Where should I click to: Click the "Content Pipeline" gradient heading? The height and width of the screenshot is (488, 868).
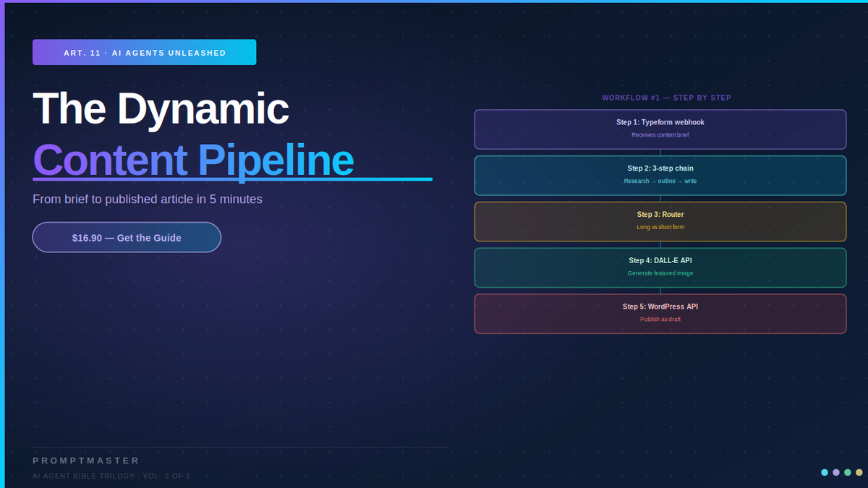point(193,160)
